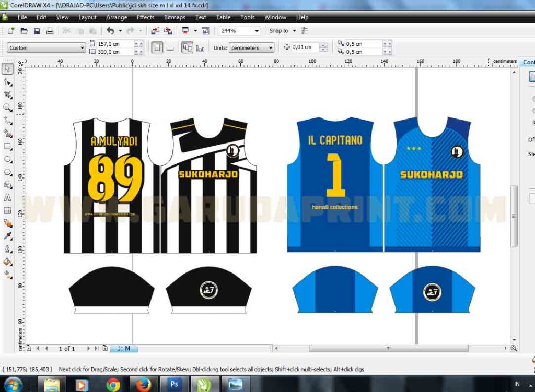Select the Pick tool
The image size is (535, 392).
point(7,68)
